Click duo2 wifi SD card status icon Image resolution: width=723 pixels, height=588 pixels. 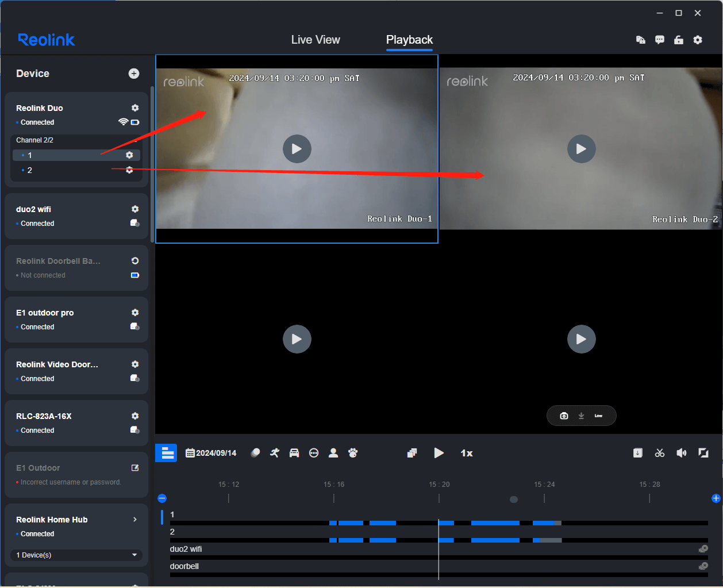[x=135, y=223]
